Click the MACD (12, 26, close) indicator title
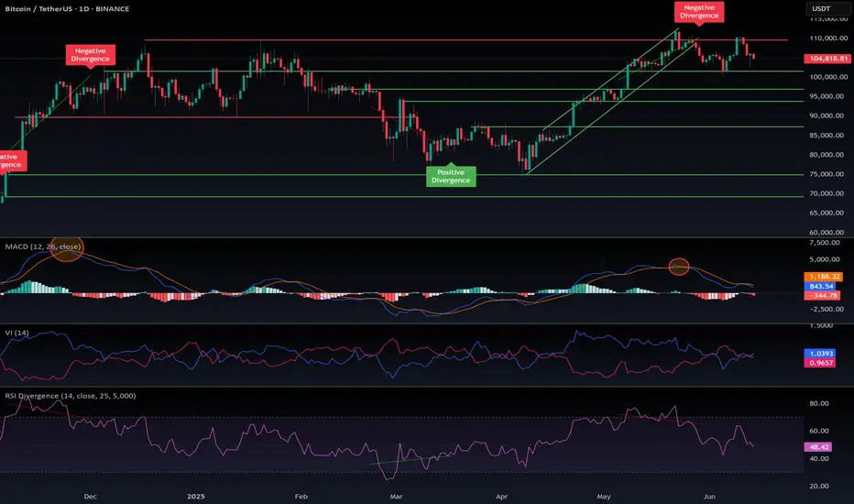The height and width of the screenshot is (504, 854). 43,247
